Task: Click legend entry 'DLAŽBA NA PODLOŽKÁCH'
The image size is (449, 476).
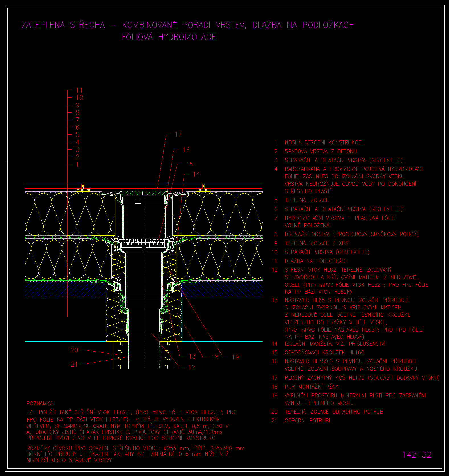Action: 317,261
